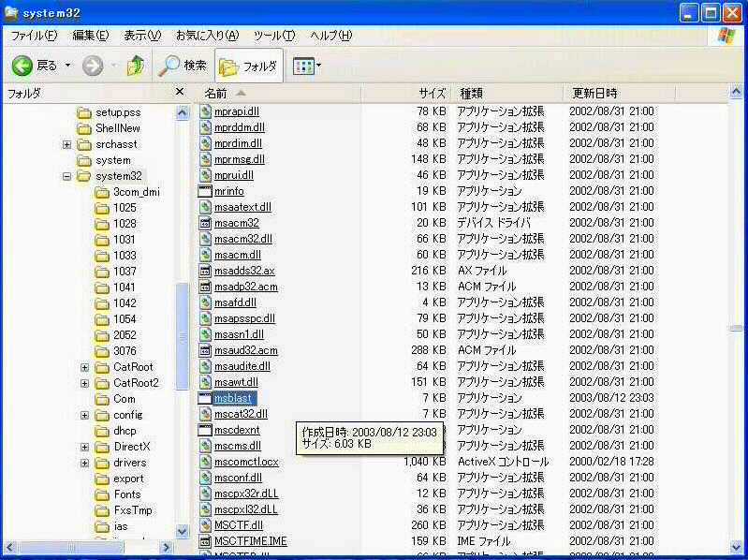Select the FxsTmp folder icon
The height and width of the screenshot is (560, 748).
coord(102,510)
